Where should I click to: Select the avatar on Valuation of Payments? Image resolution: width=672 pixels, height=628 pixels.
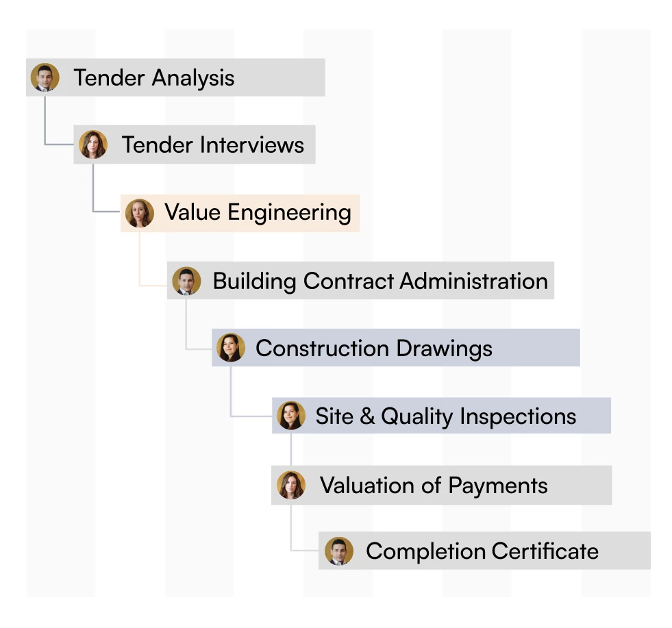click(291, 485)
